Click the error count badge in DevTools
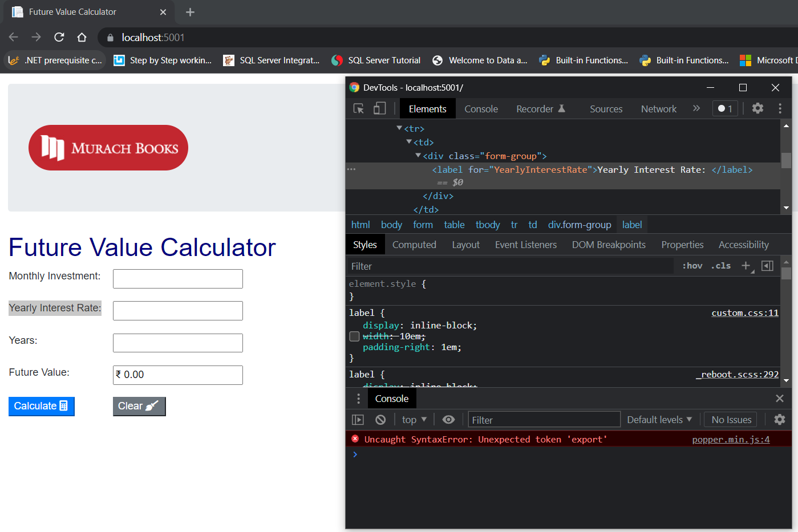This screenshot has height=532, width=798. [x=725, y=108]
